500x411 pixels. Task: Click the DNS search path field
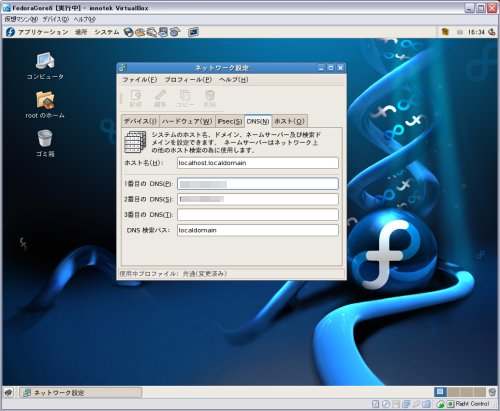tap(258, 230)
